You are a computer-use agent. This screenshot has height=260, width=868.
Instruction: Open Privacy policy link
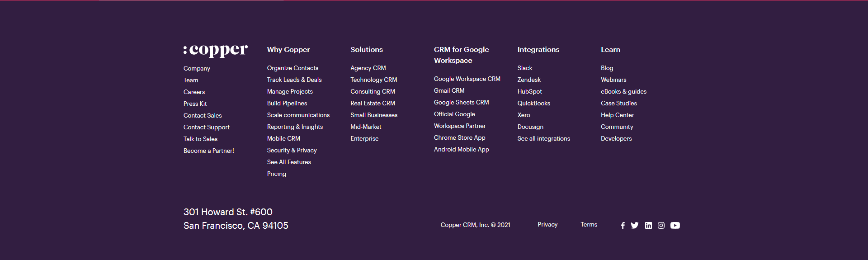click(x=547, y=224)
